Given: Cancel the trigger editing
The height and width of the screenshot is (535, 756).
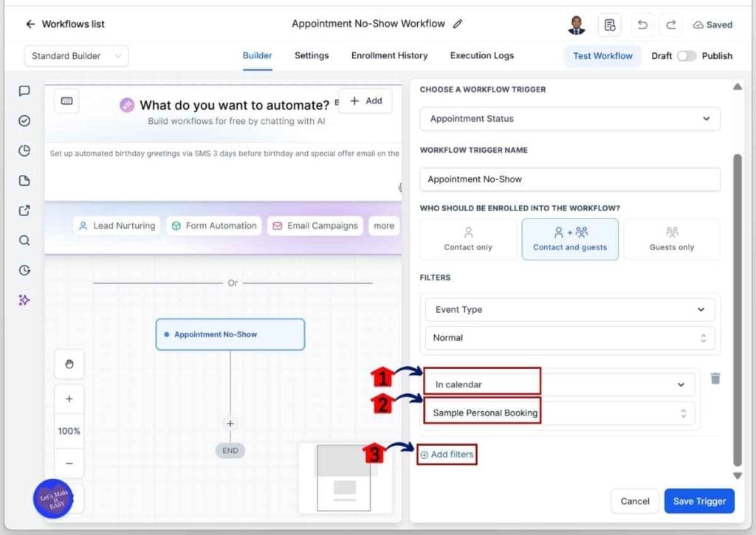Looking at the screenshot, I should [635, 501].
